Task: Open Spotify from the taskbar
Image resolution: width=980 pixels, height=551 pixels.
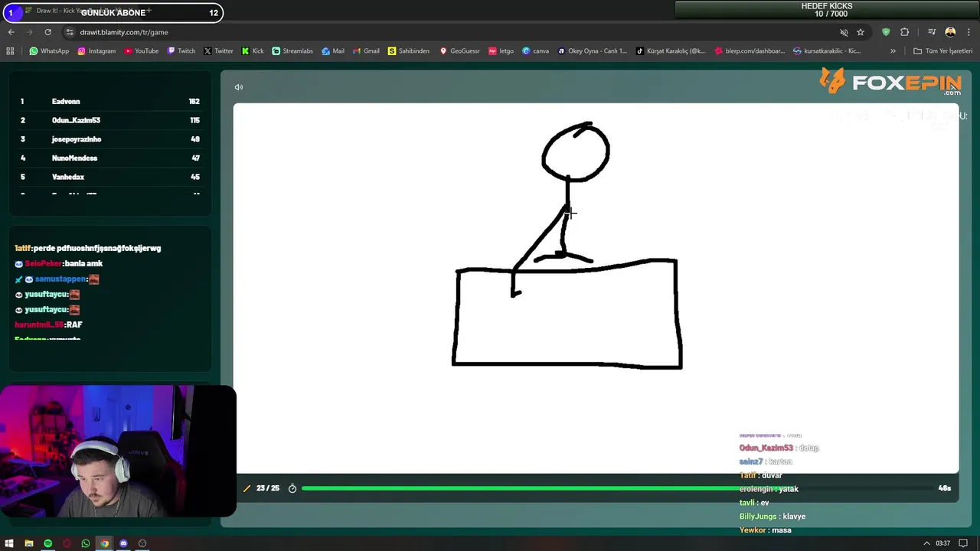Action: coord(47,543)
